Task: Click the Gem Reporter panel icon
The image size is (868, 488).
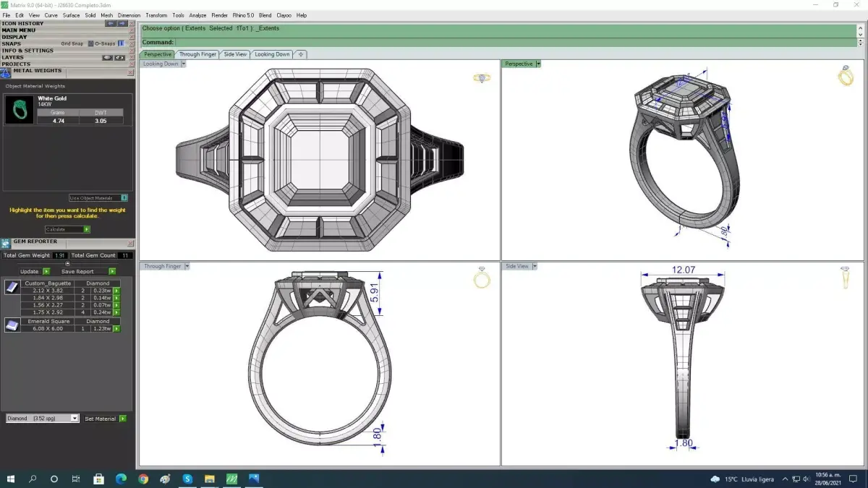Action: tap(7, 242)
